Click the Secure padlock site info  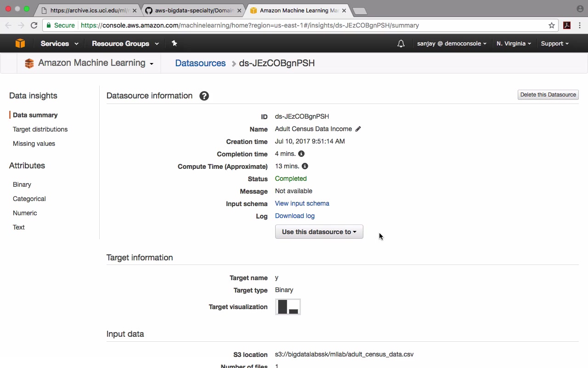(x=60, y=25)
